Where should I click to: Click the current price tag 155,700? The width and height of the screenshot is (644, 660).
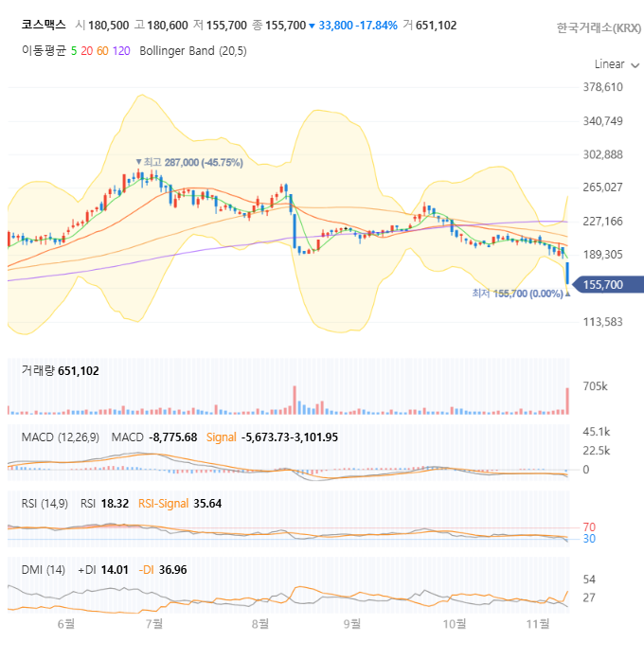[608, 285]
